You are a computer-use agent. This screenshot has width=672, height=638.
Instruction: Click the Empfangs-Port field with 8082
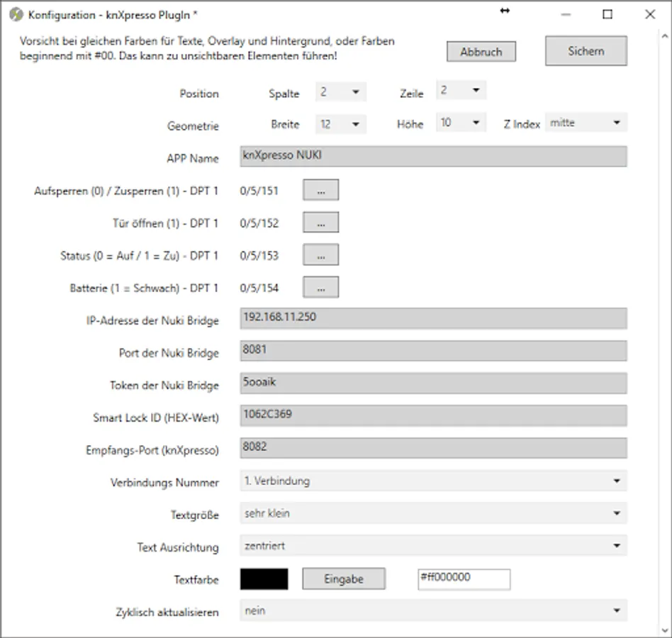(x=433, y=448)
